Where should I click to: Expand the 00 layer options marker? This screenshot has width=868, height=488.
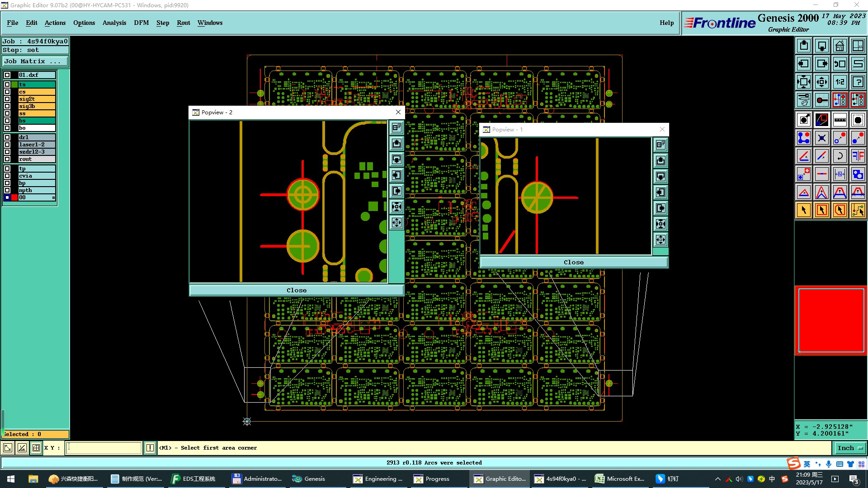tap(53, 198)
